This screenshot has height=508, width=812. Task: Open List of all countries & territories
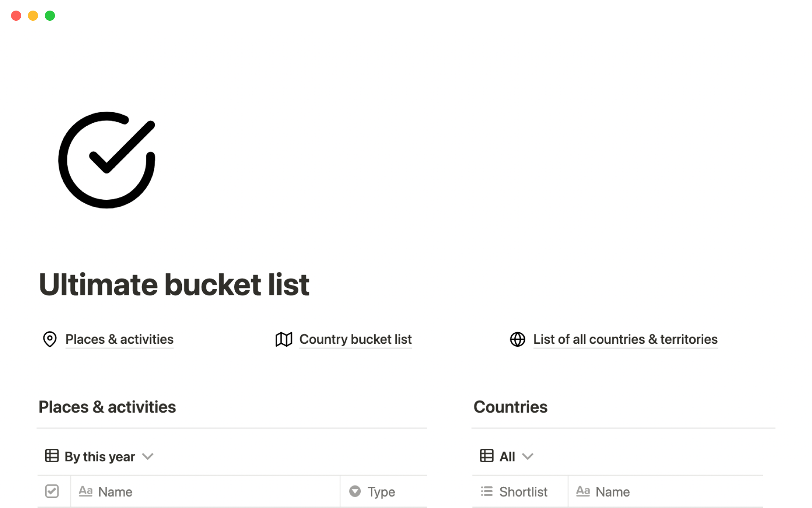click(x=625, y=339)
